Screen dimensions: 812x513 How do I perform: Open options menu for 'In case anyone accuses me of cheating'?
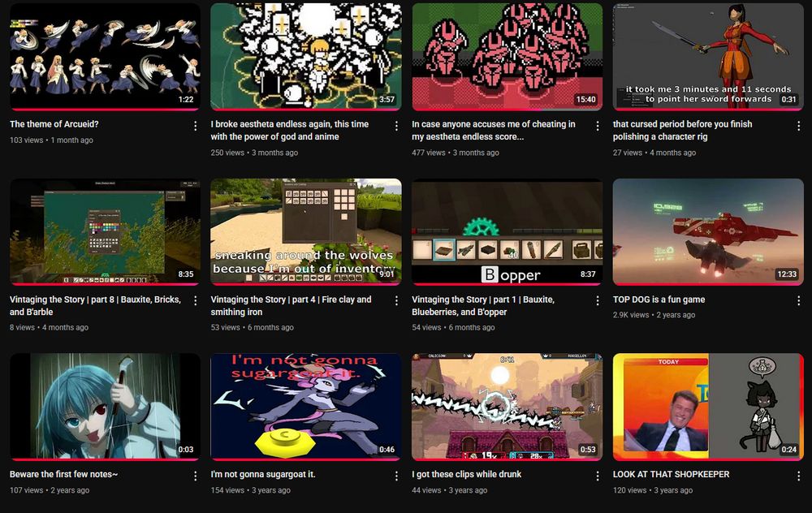point(597,126)
